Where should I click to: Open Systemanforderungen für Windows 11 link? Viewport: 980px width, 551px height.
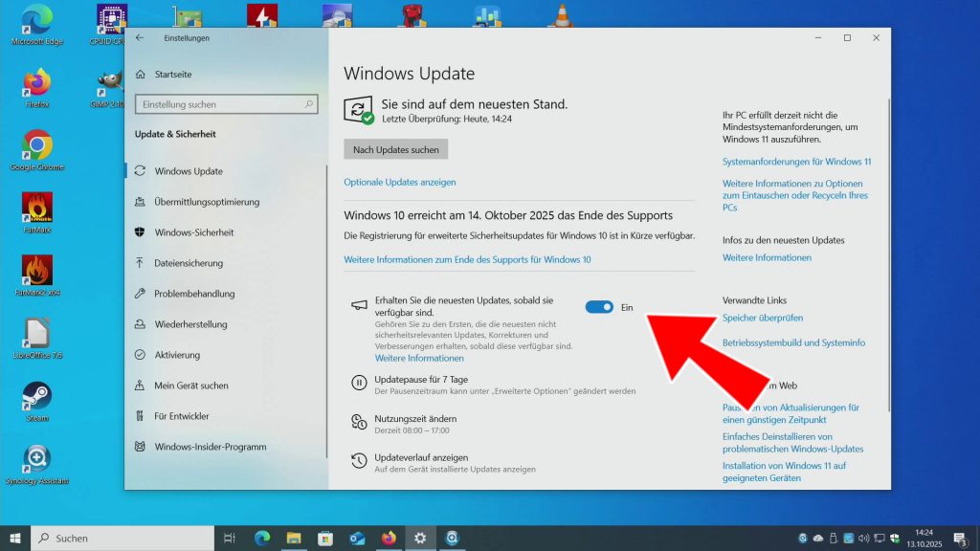point(796,162)
